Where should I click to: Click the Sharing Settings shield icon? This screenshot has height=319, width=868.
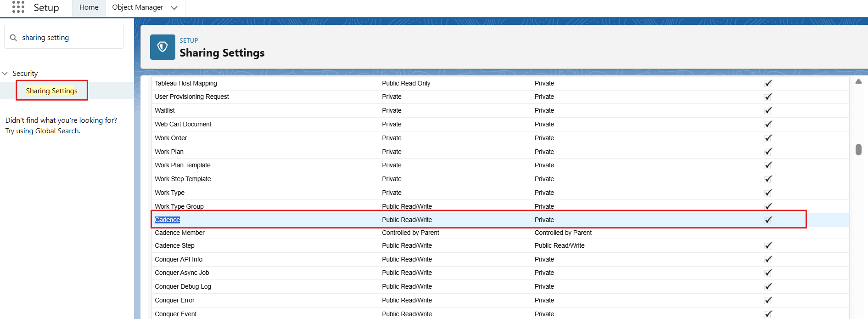pyautogui.click(x=162, y=47)
